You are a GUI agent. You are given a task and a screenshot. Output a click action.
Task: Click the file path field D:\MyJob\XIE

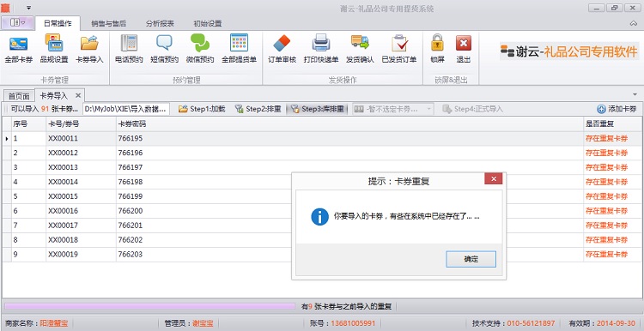[126, 109]
